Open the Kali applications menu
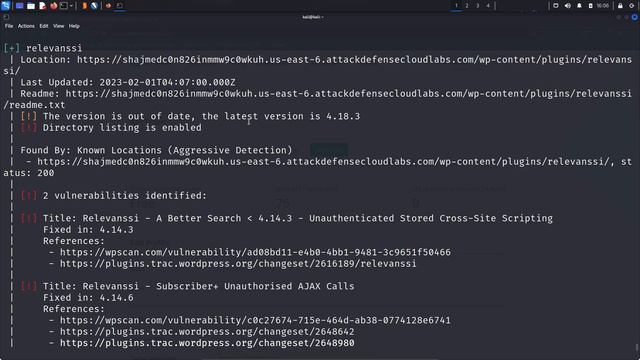 [5, 6]
